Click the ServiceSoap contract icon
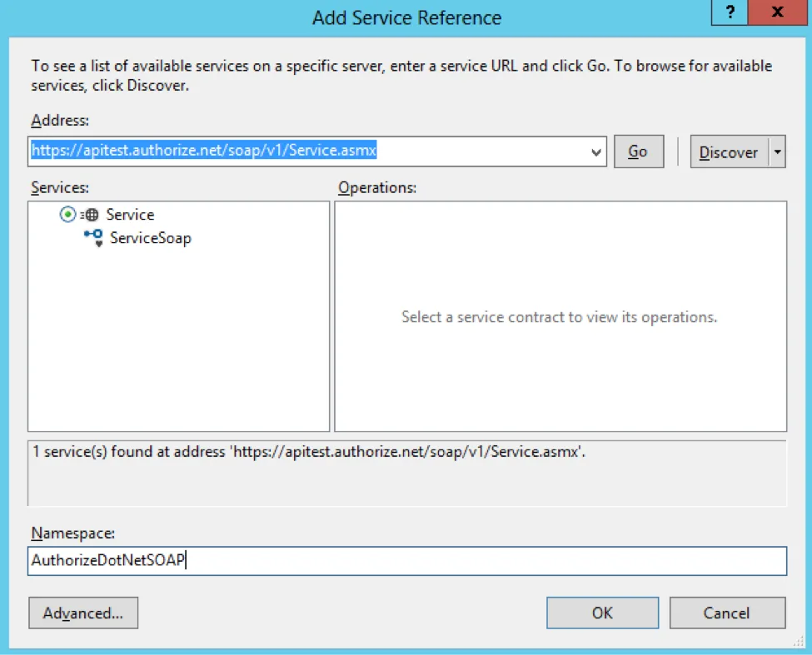Screen dimensions: 812x655 (94, 238)
